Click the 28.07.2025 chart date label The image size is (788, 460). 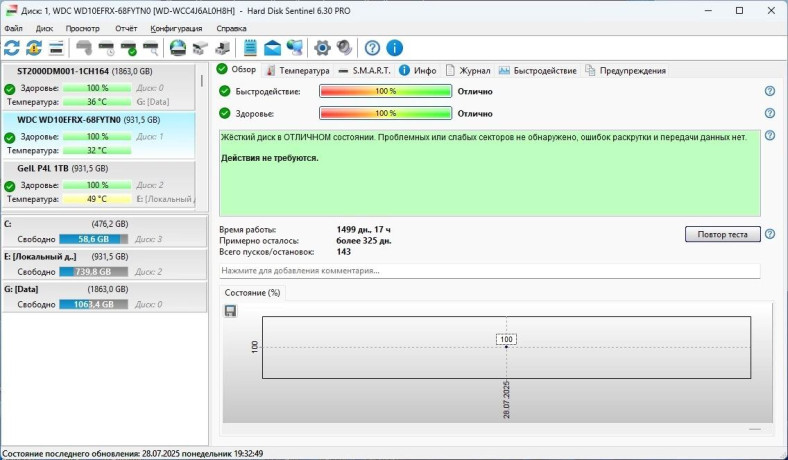(506, 400)
